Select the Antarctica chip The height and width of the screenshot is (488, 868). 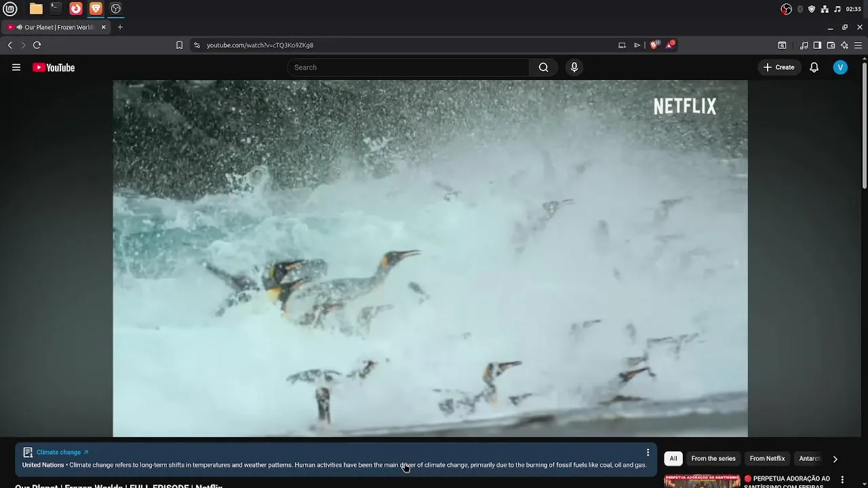810,459
